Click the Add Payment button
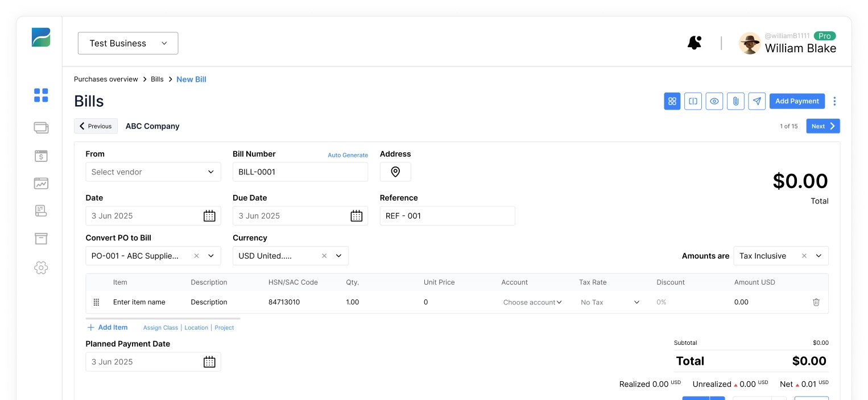868x400 pixels. [797, 101]
